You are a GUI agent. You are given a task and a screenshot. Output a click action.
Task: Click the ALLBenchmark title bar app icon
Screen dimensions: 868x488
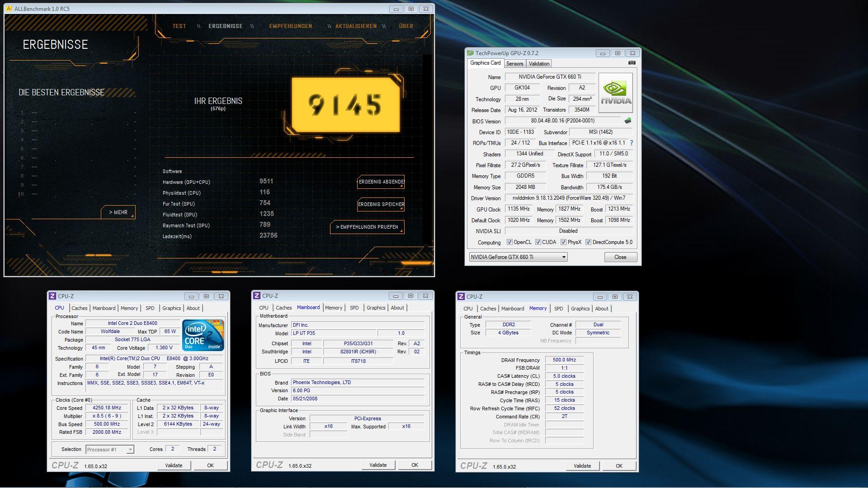[x=9, y=9]
